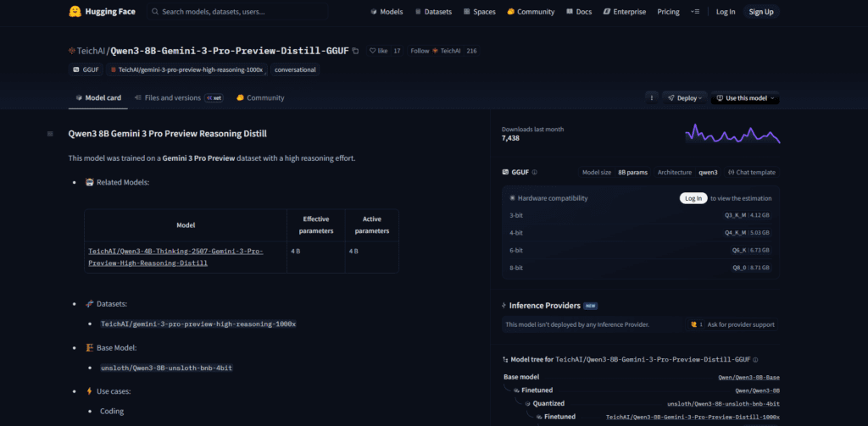
Task: Click the follower count 216
Action: (471, 51)
